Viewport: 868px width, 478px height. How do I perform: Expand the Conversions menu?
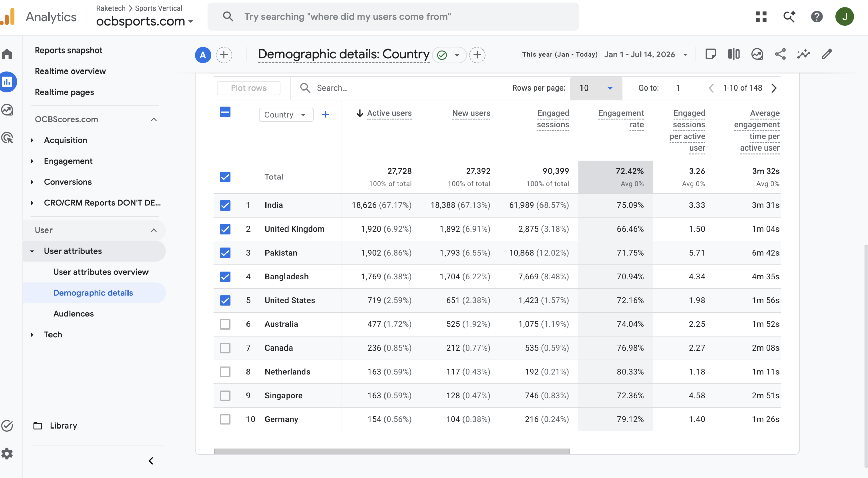coord(32,182)
